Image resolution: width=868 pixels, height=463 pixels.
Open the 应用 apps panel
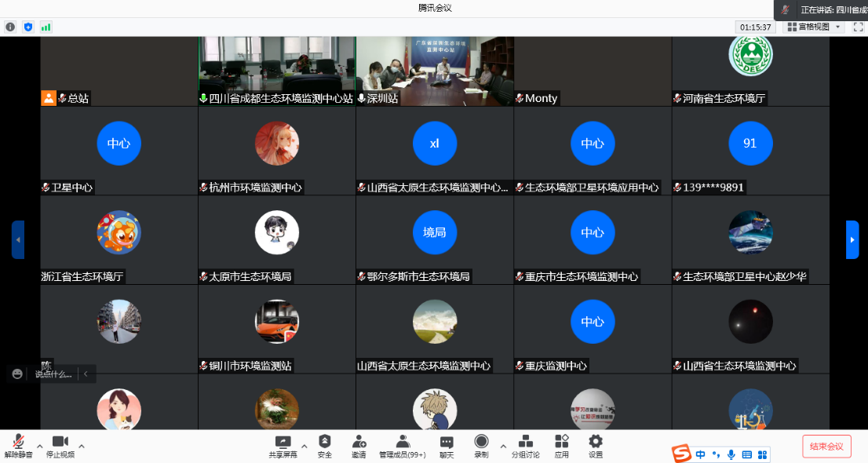(x=561, y=447)
